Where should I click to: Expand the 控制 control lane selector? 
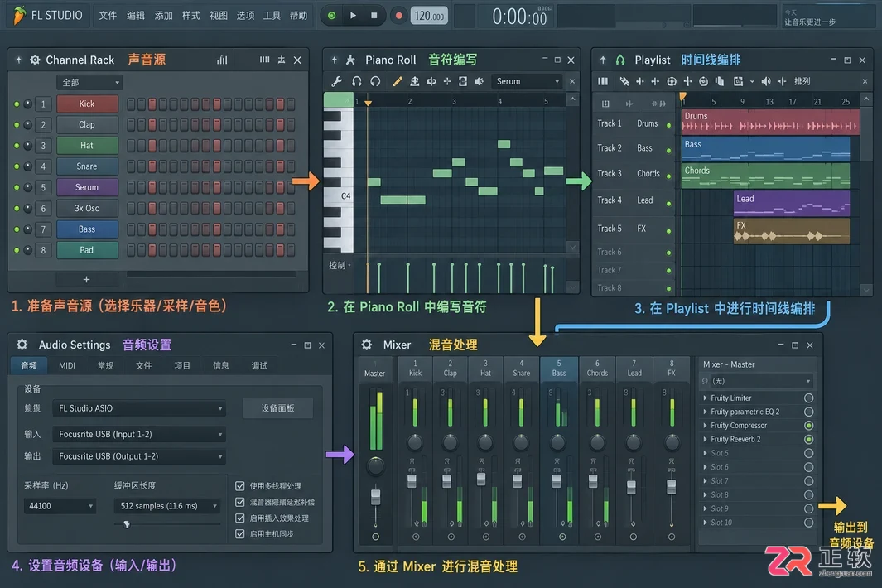click(340, 265)
